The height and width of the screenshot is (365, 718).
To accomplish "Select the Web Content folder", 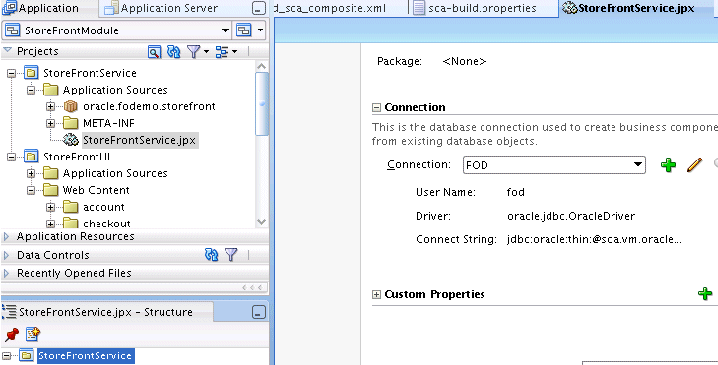I will pyautogui.click(x=96, y=190).
